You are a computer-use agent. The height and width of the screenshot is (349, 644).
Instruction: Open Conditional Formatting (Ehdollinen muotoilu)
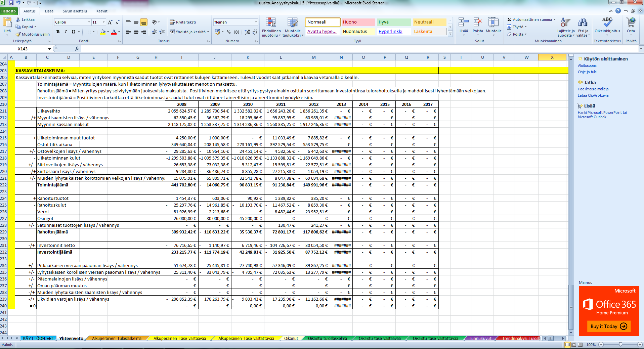[x=271, y=27]
